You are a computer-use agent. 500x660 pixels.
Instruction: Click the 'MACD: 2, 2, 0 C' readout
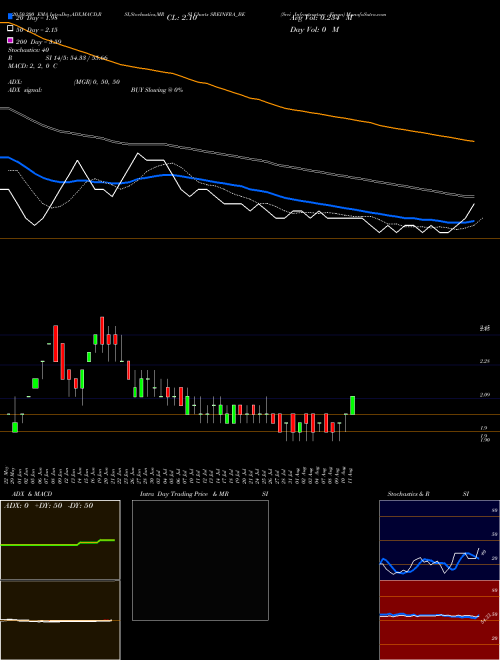(x=33, y=66)
